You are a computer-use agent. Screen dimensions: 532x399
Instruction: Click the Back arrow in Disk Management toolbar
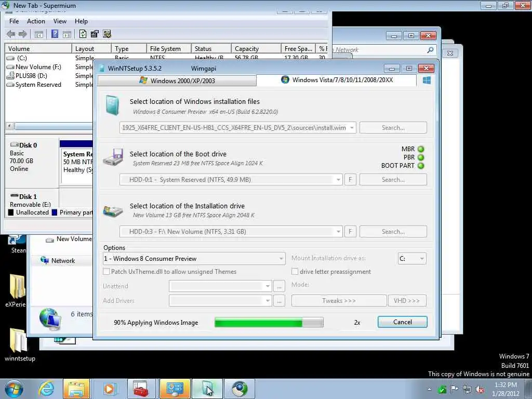pos(11,34)
